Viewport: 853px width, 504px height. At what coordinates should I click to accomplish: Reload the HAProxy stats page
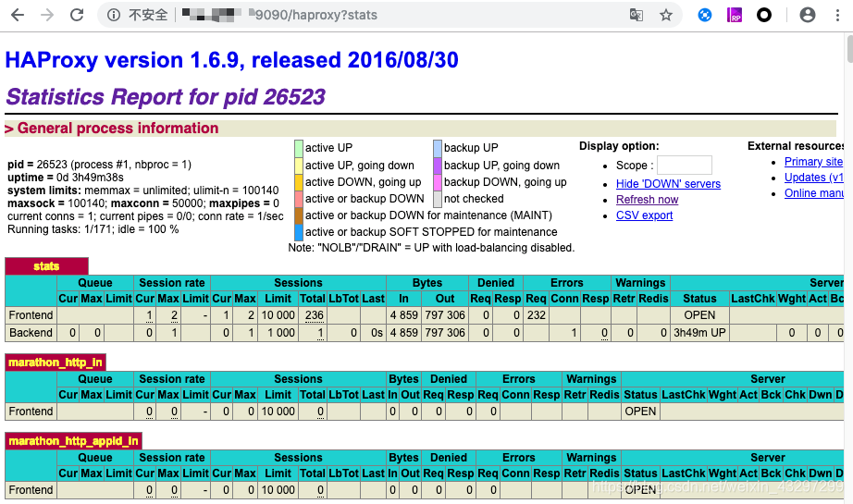click(x=77, y=15)
